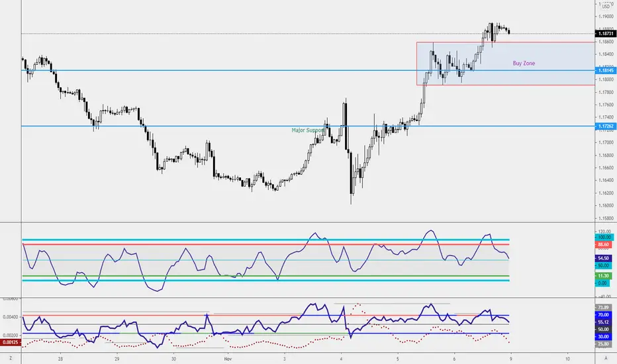This screenshot has height=364, width=617.
Task: Click the gray 73.89 value label
Action: coord(604,307)
